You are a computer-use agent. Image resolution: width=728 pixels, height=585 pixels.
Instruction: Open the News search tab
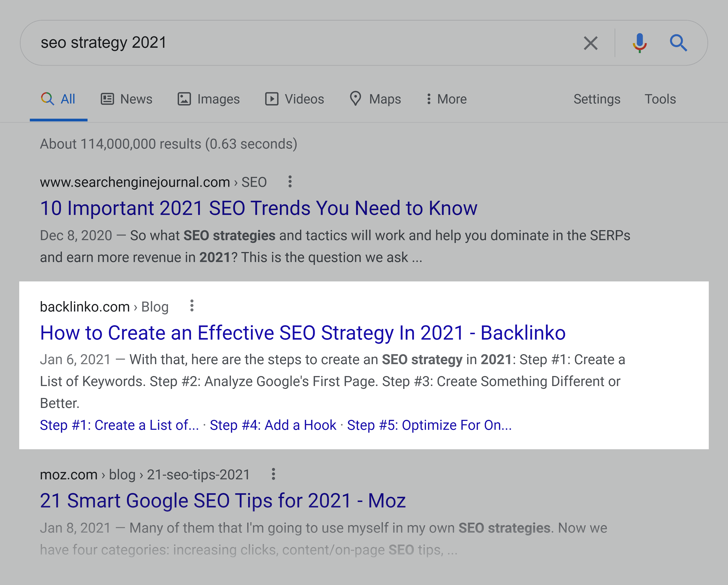[x=125, y=99]
